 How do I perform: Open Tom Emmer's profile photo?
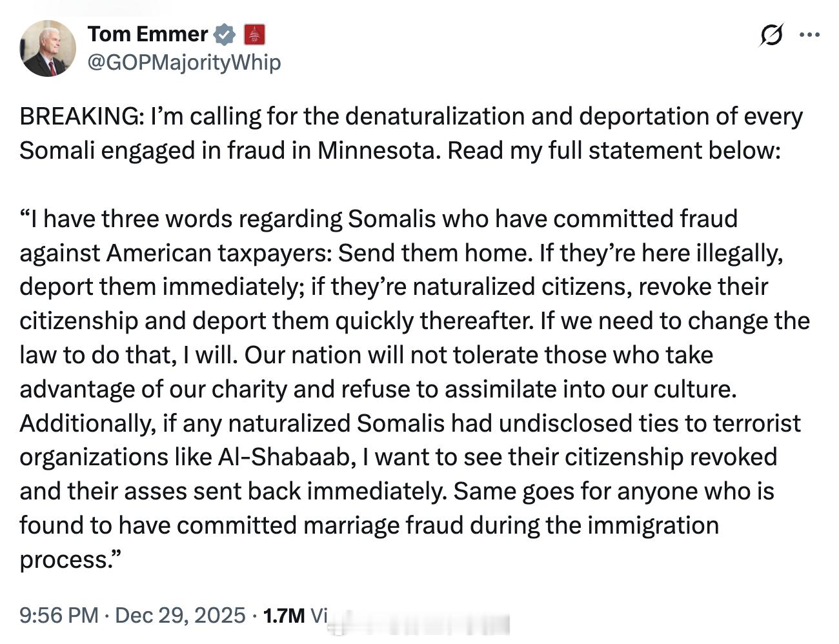point(48,48)
